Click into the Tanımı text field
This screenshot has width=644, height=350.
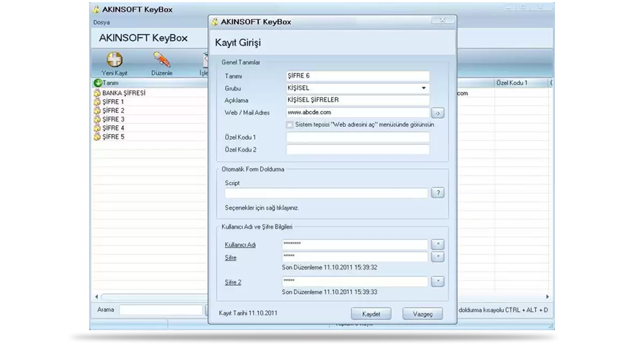pyautogui.click(x=358, y=76)
